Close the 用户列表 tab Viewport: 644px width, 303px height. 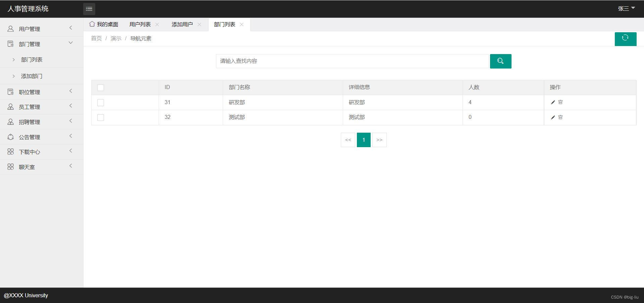pos(157,25)
